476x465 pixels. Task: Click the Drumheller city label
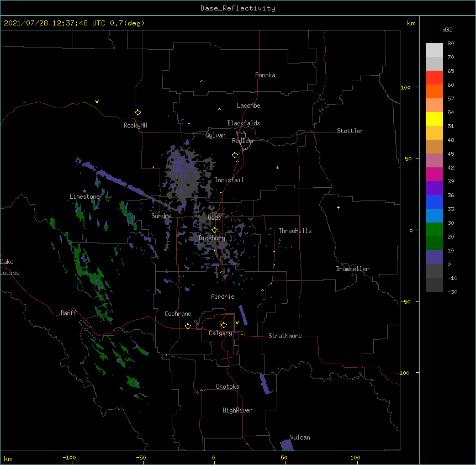click(x=352, y=269)
